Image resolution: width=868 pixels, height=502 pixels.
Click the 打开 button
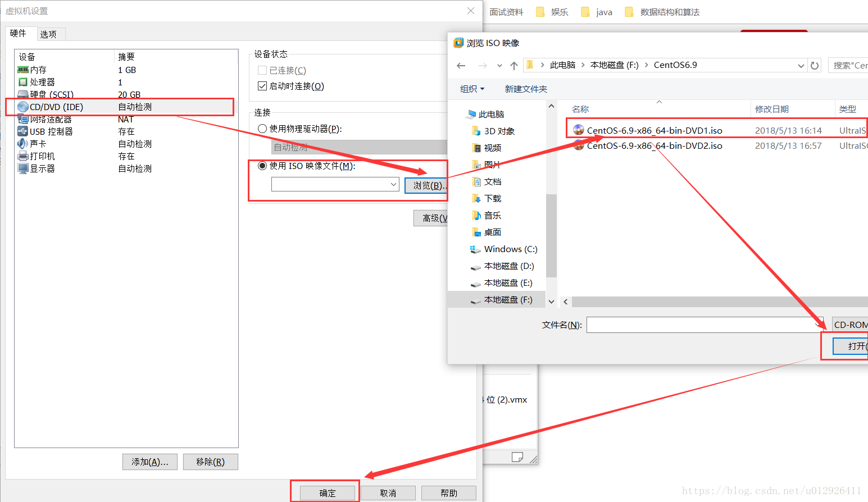coord(851,346)
